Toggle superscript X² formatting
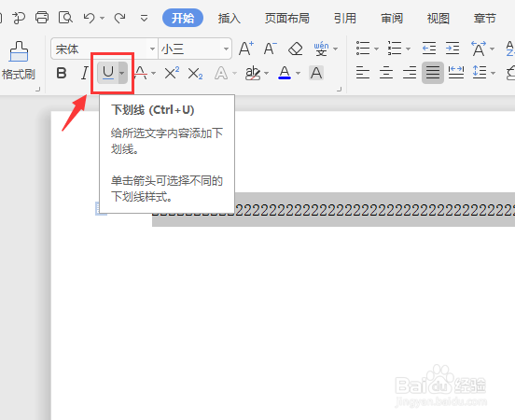The height and width of the screenshot is (420, 515). (x=172, y=73)
